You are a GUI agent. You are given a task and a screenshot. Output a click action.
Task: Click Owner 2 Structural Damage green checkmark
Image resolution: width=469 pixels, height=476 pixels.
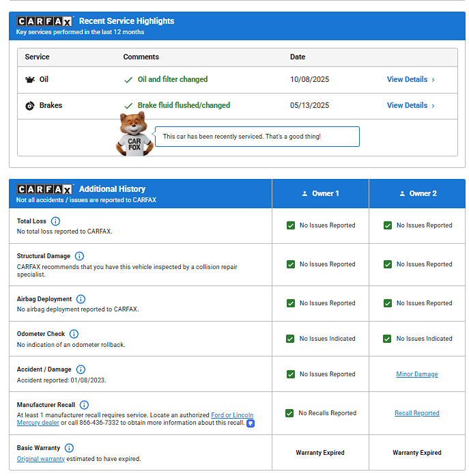(x=388, y=264)
